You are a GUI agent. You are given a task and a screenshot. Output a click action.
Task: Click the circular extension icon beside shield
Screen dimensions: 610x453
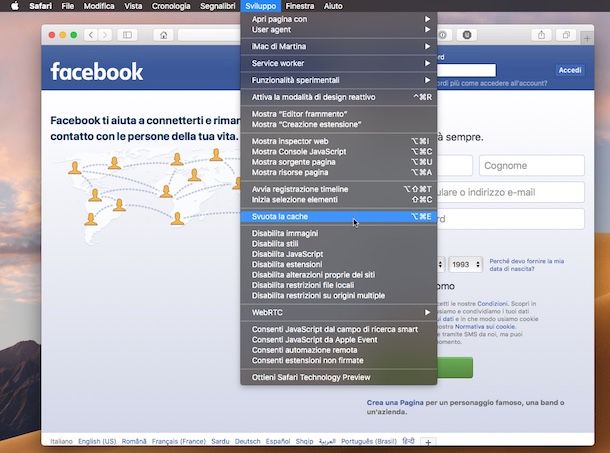click(x=443, y=35)
